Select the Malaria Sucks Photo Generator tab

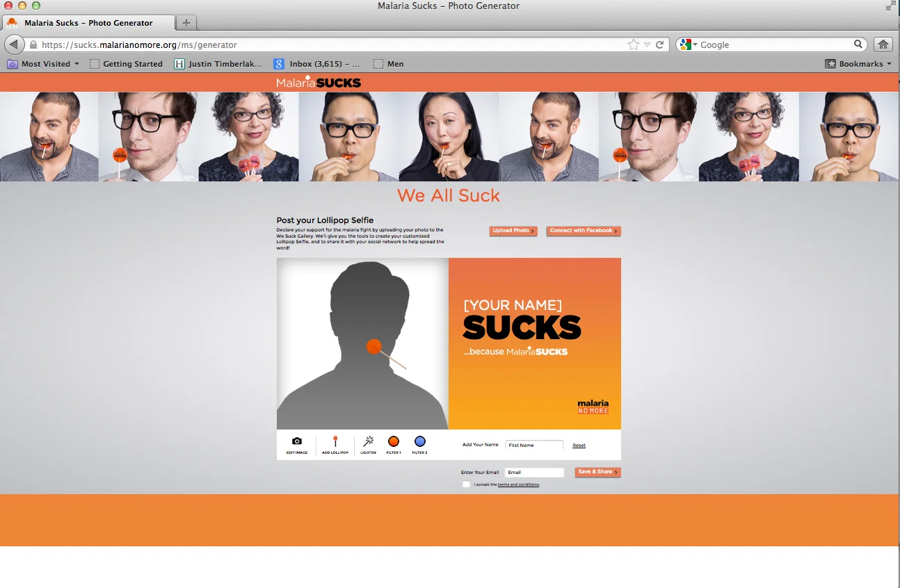(88, 22)
